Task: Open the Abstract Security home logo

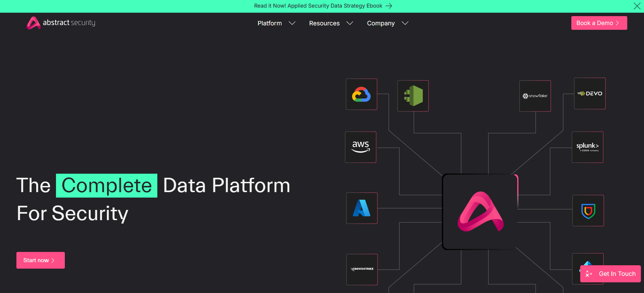Action: point(61,23)
